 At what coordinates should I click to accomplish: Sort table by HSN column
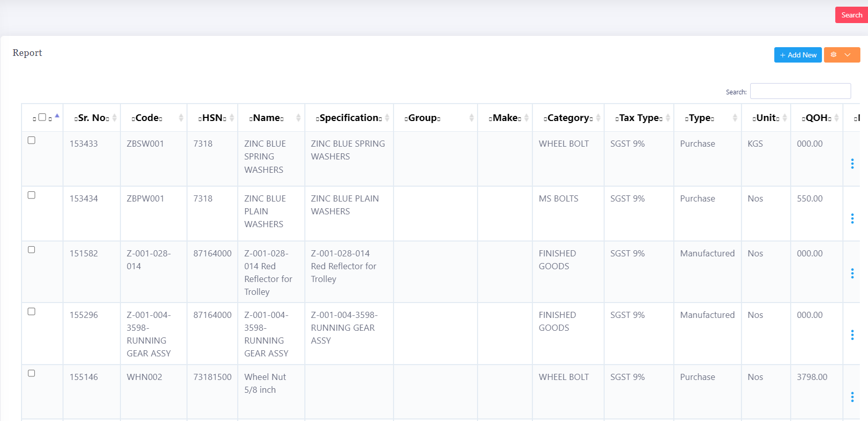213,118
